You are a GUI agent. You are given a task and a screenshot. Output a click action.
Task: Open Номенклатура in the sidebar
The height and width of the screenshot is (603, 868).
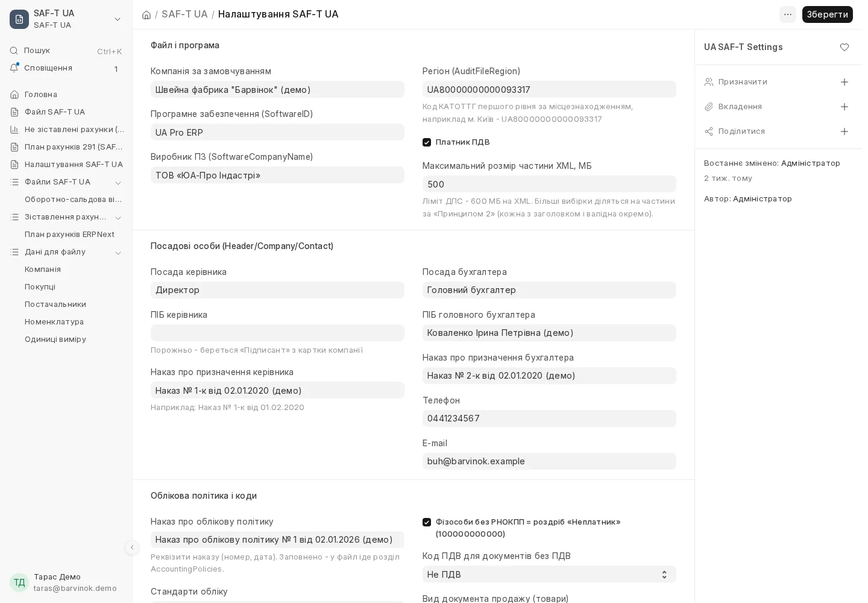[x=54, y=322]
